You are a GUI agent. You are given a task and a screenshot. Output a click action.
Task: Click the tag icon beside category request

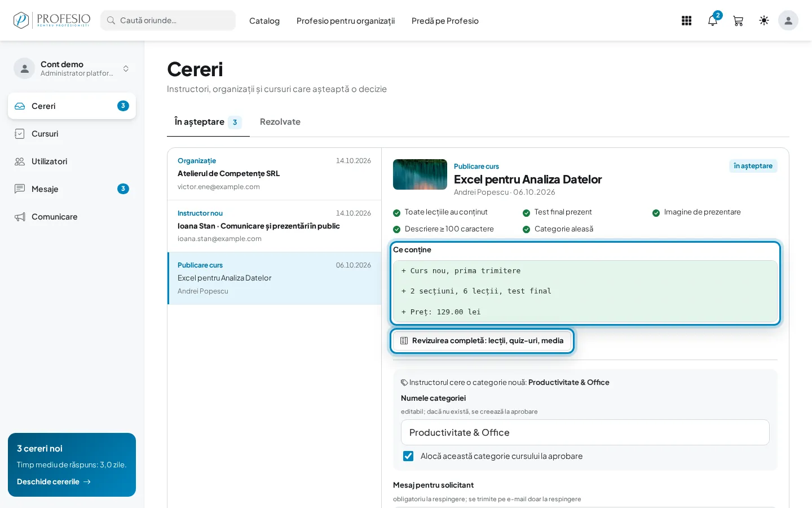404,383
